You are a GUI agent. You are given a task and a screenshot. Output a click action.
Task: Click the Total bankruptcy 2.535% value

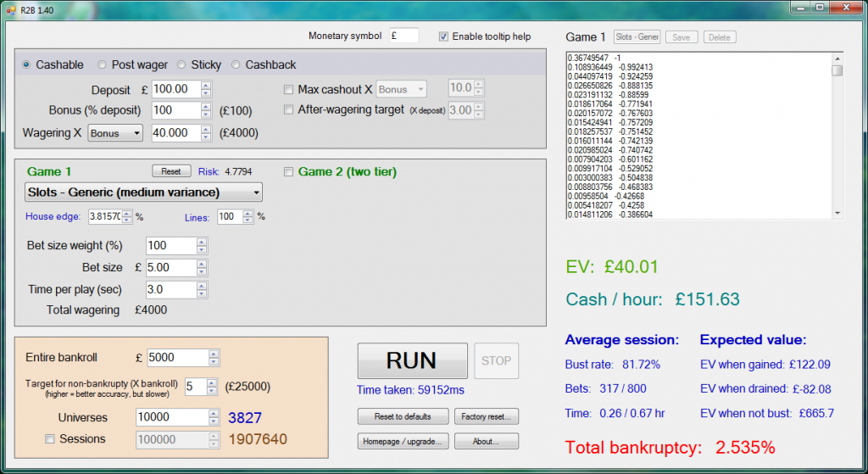745,448
